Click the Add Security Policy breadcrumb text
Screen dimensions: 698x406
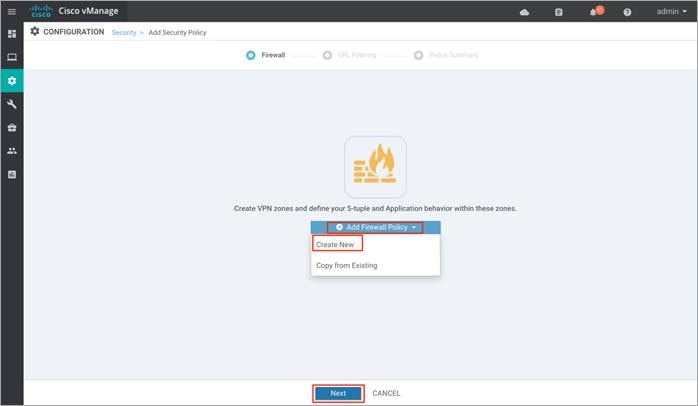coord(177,32)
